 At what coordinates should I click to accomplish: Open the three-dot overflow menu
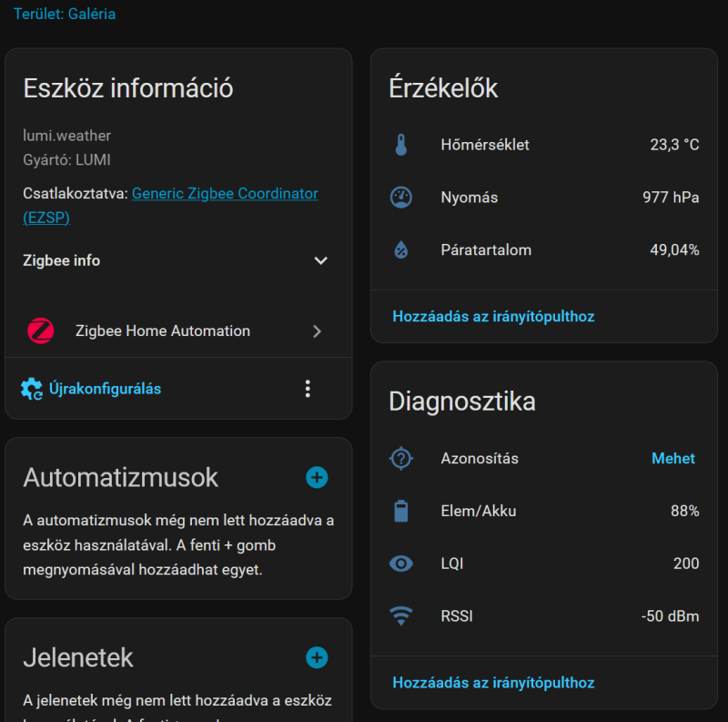[x=308, y=389]
